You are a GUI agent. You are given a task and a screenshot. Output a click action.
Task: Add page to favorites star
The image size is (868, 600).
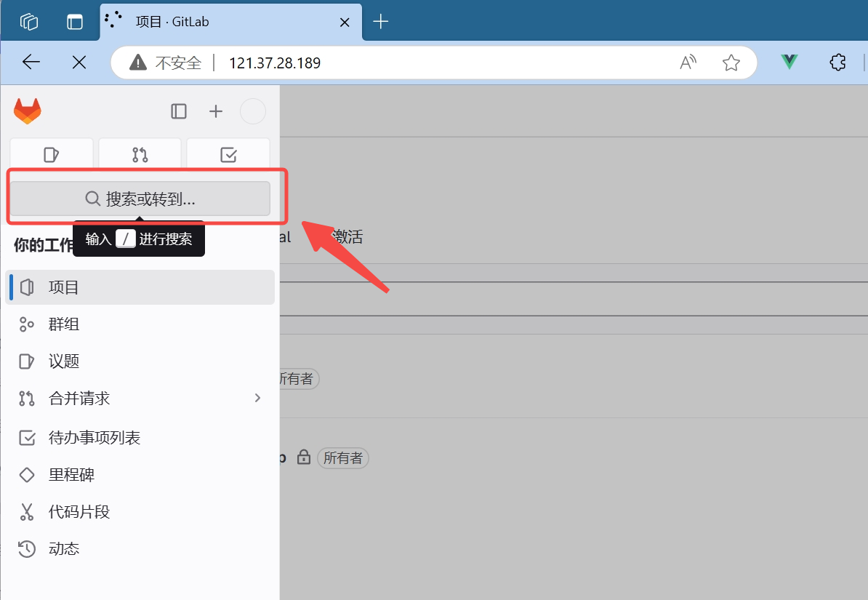tap(731, 63)
